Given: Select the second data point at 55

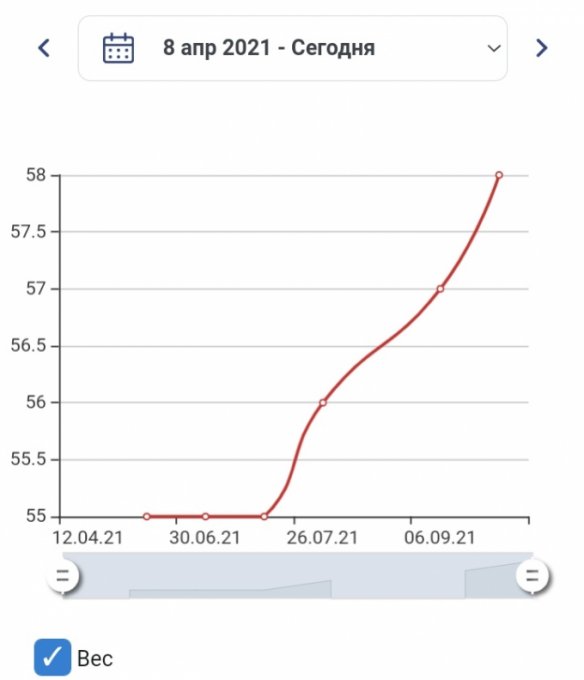Looking at the screenshot, I should [x=206, y=517].
